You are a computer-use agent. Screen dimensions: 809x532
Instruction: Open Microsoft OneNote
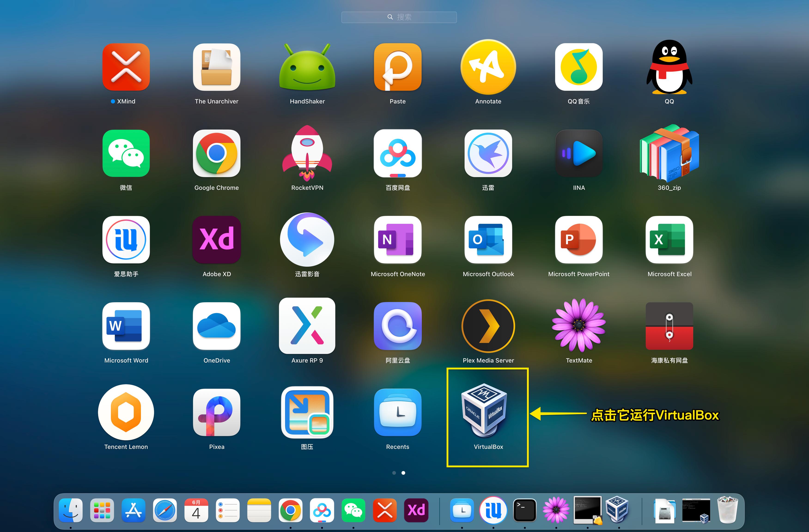point(397,240)
